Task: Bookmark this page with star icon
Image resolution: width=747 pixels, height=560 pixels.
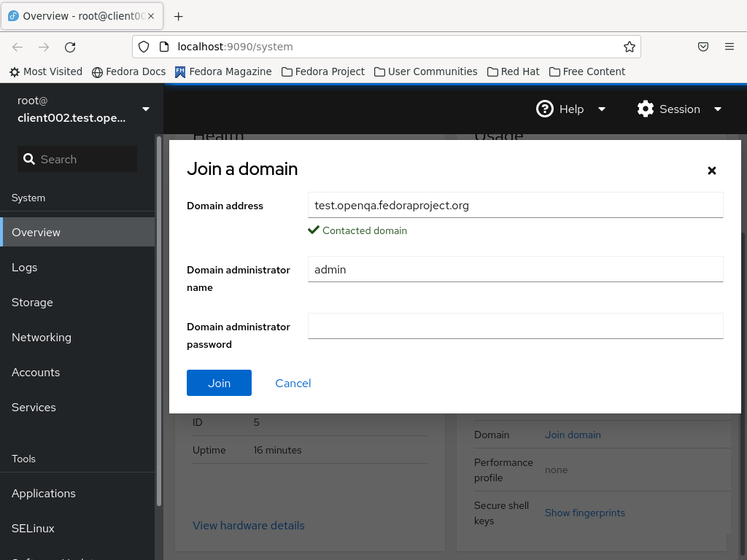Action: click(x=630, y=47)
